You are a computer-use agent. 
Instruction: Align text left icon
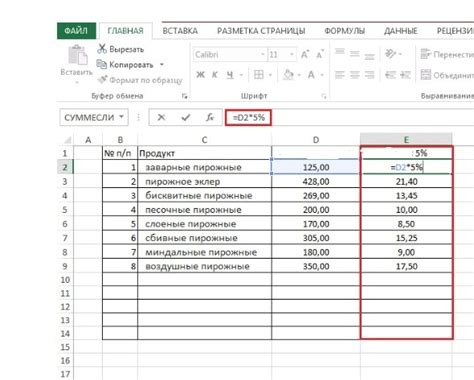click(340, 75)
